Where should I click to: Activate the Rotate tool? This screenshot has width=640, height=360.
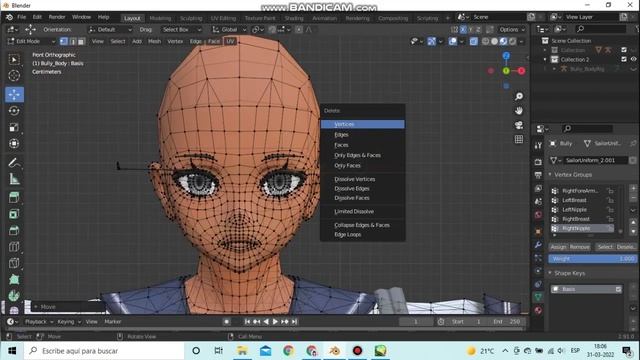click(14, 111)
